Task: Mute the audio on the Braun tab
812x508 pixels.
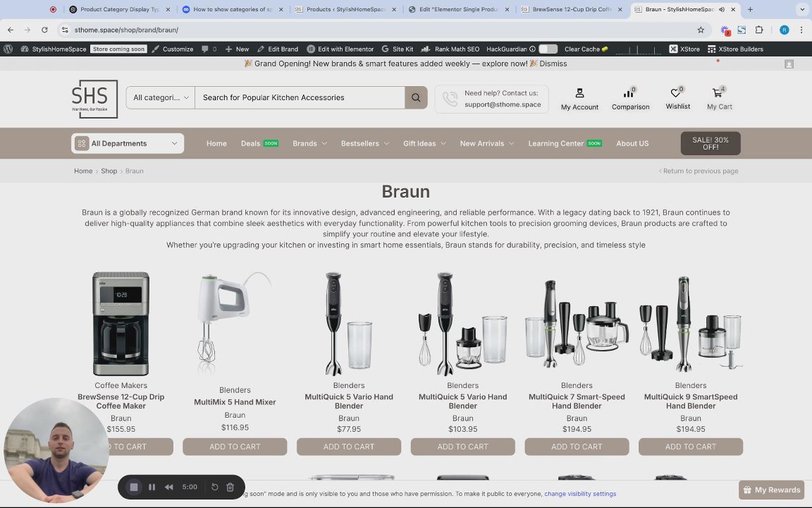Action: click(x=722, y=9)
